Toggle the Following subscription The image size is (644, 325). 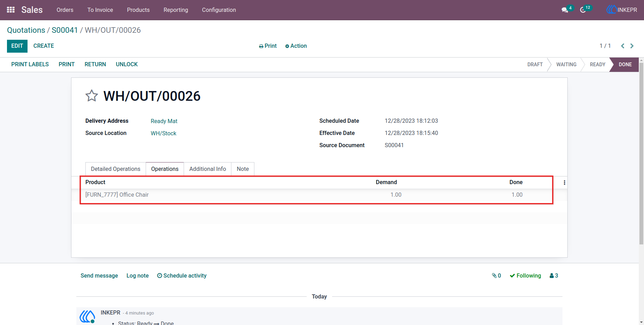(525, 275)
